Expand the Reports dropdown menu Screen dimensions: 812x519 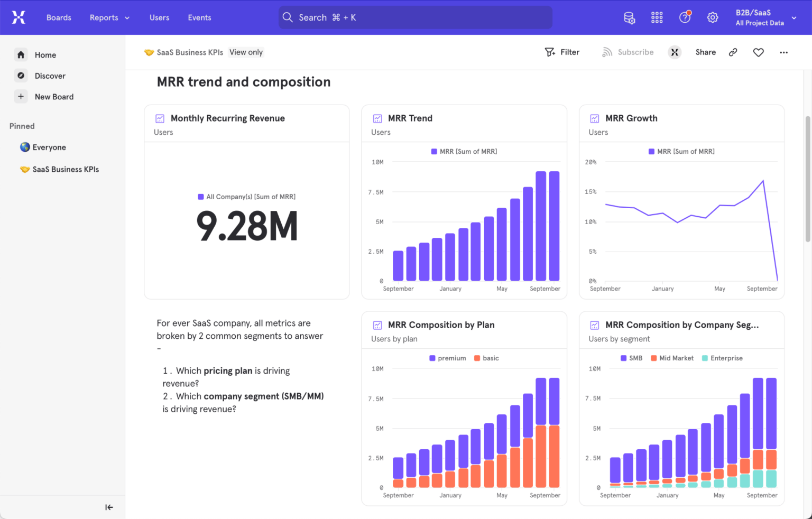pos(109,17)
